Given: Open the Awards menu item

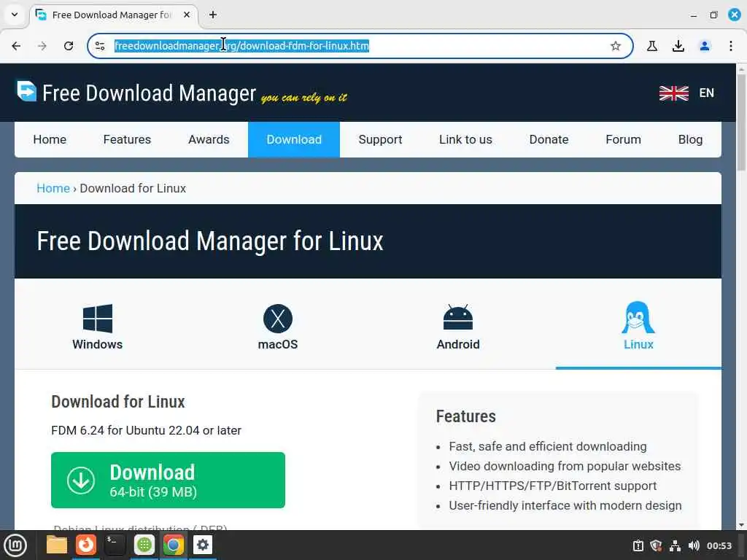Looking at the screenshot, I should coord(209,139).
